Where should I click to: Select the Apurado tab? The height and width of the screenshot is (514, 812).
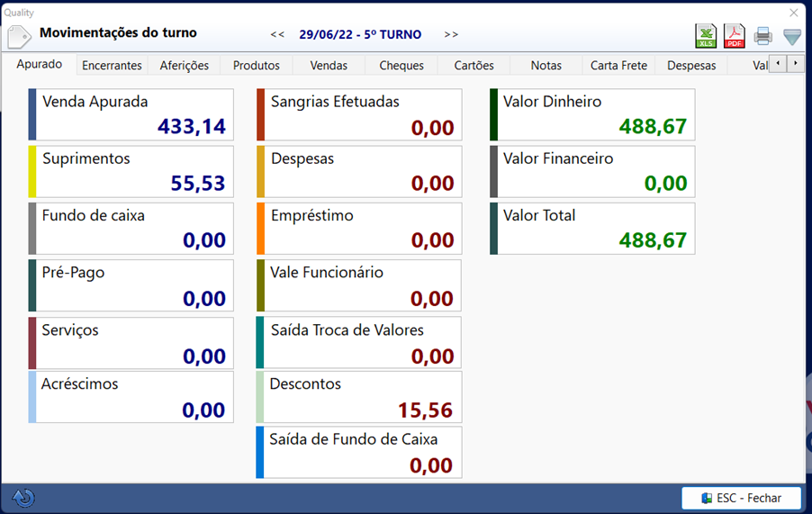tap(40, 64)
